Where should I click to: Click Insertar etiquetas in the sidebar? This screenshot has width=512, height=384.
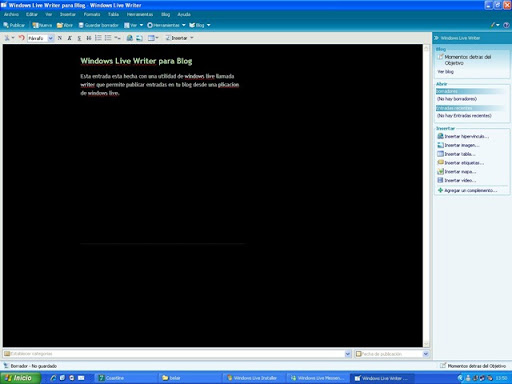(x=461, y=163)
